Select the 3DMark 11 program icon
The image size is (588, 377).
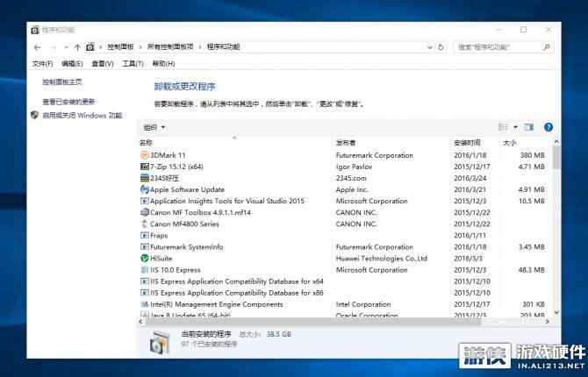[x=145, y=155]
